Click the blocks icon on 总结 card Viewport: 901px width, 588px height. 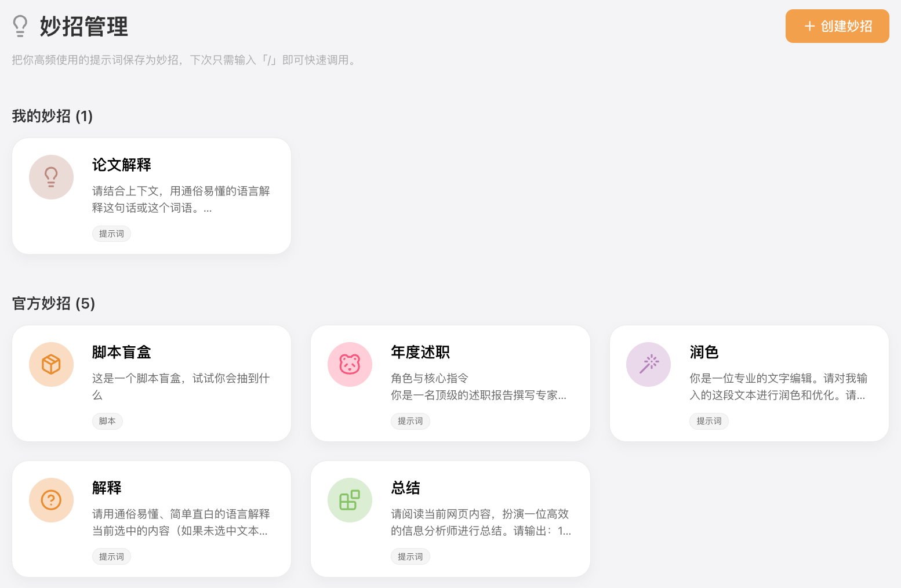coord(350,500)
